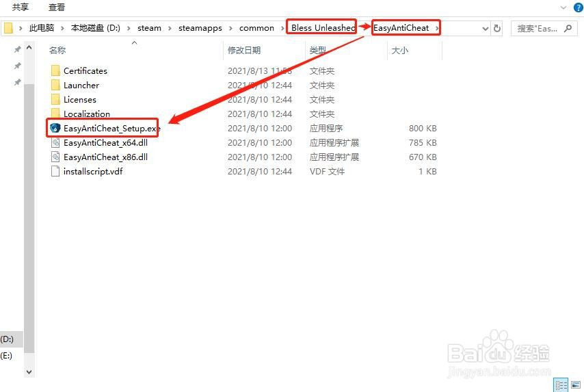The width and height of the screenshot is (584, 392).
Task: Click the third quick access pin icon
Action: 17,82
